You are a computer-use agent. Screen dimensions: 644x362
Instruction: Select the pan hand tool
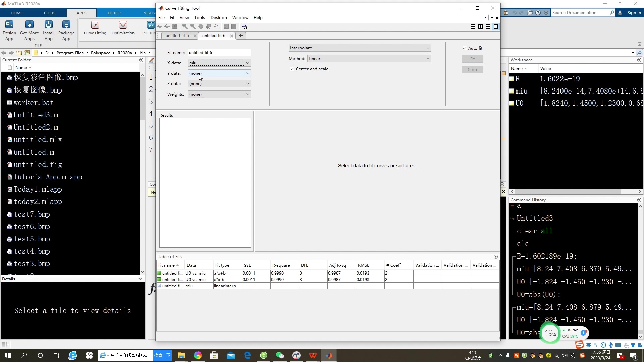tap(201, 26)
